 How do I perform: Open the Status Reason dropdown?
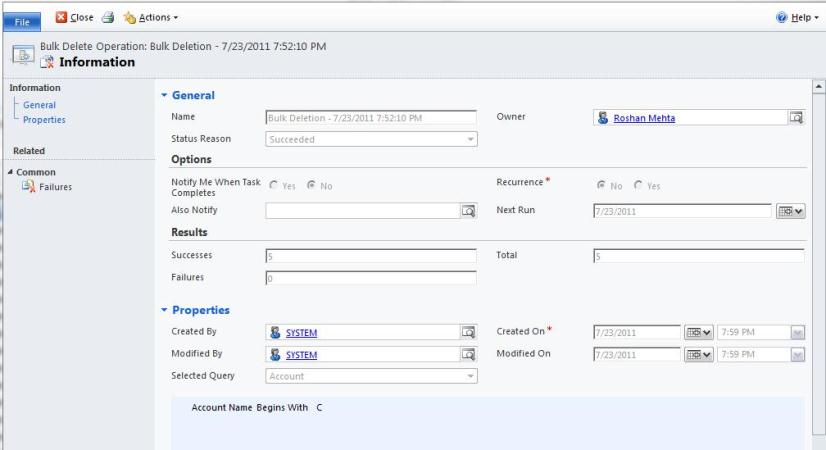coord(470,140)
